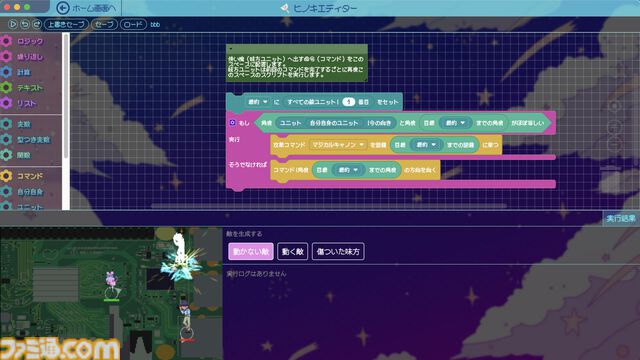The image size is (640, 360).
Task: Select the 動かない敵 spawn option
Action: (x=251, y=251)
